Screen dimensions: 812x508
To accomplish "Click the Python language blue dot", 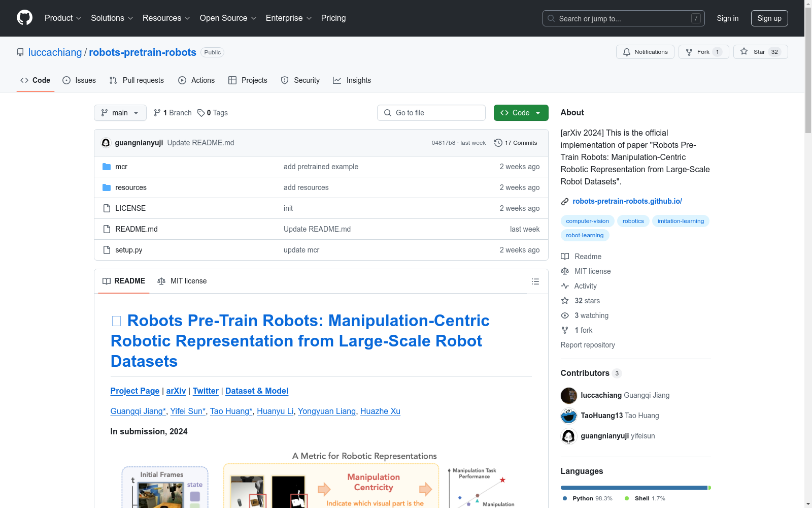I will 565,498.
